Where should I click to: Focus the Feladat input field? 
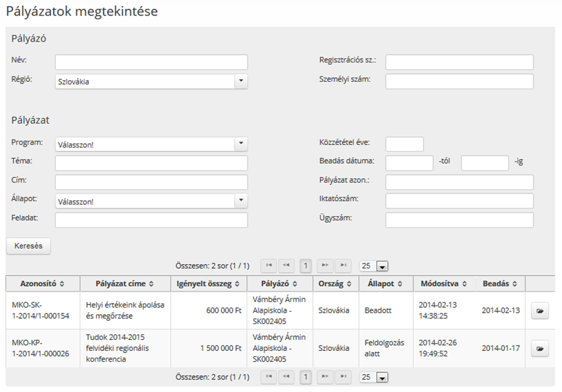151,220
